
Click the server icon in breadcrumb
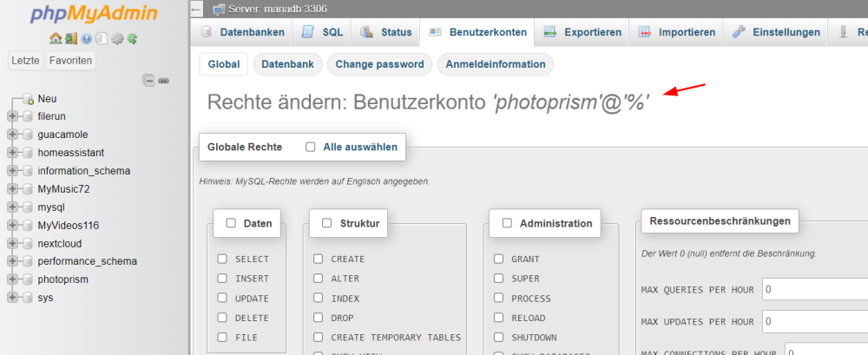pyautogui.click(x=220, y=10)
